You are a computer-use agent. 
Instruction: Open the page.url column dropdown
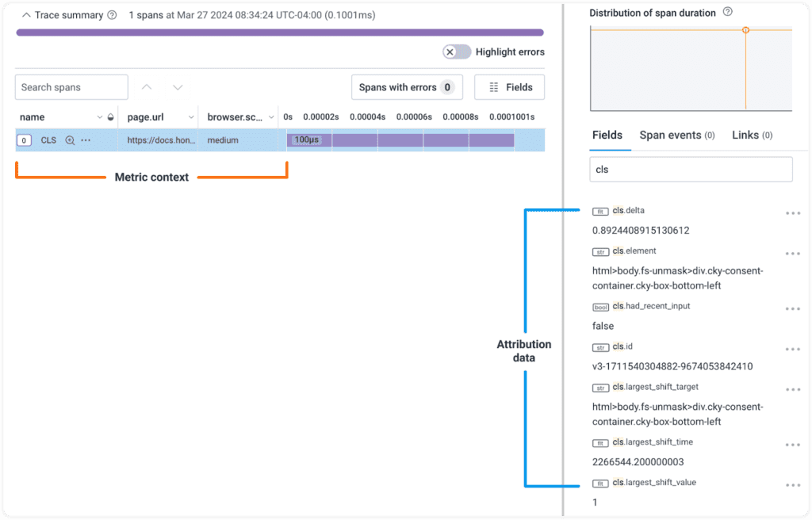(190, 117)
